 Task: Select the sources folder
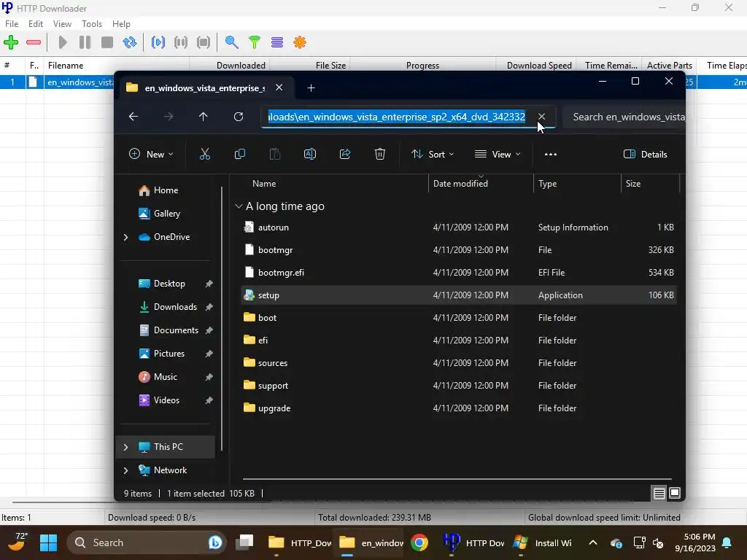click(459, 363)
